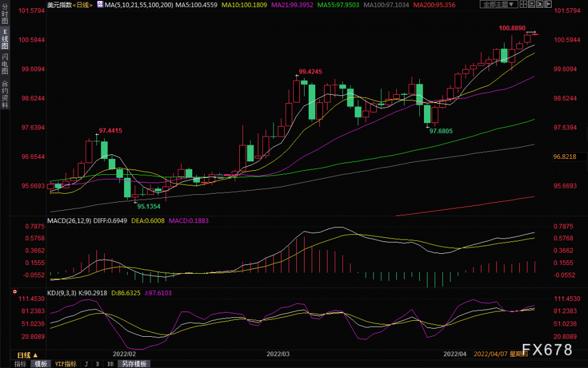Select the 模板 bottom tab
This screenshot has height=368, width=588.
point(41,364)
